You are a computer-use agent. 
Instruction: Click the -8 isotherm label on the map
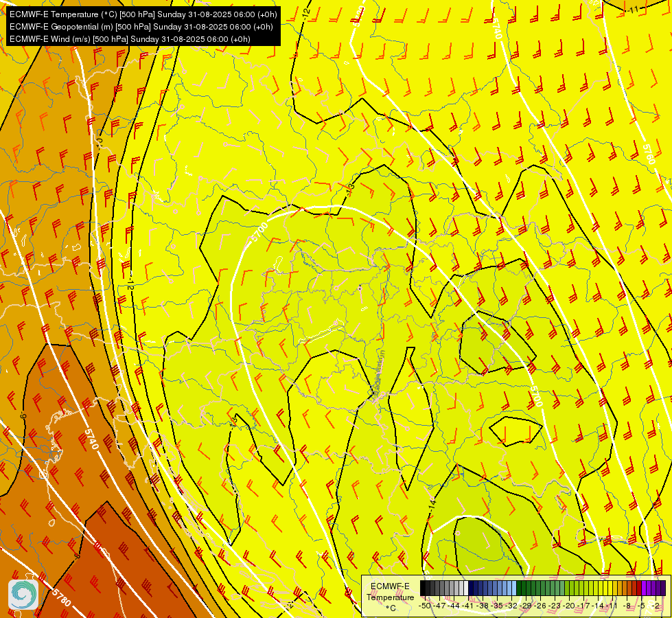point(78,556)
